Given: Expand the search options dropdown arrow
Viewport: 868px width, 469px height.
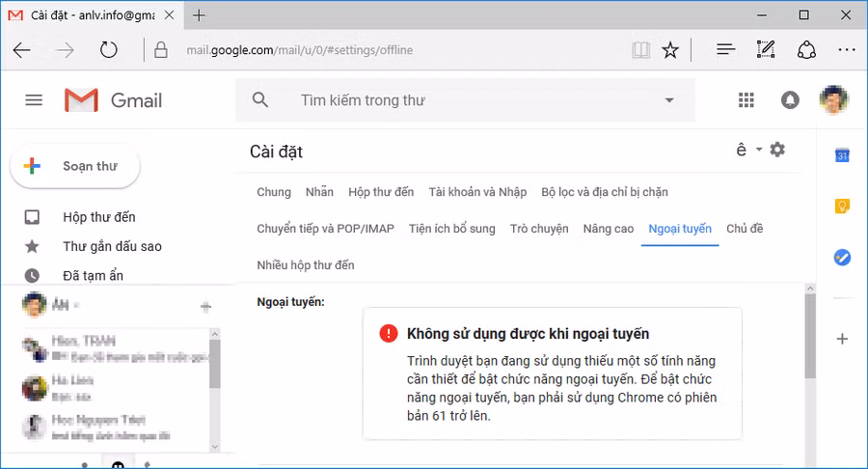Looking at the screenshot, I should point(669,100).
